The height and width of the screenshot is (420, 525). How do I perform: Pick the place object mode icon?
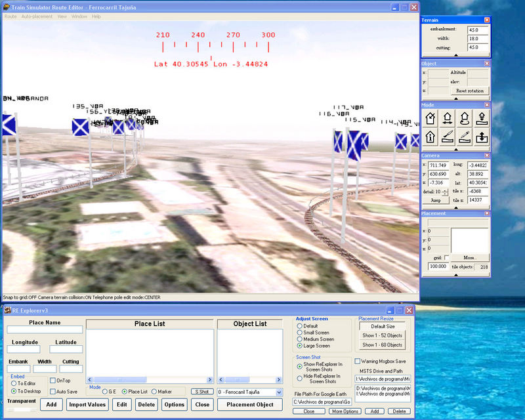point(481,119)
